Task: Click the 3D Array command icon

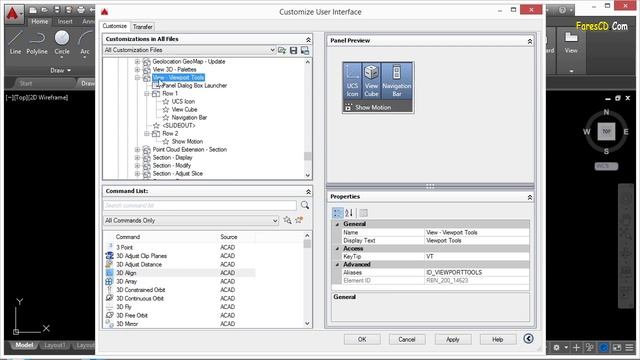Action: pos(109,281)
